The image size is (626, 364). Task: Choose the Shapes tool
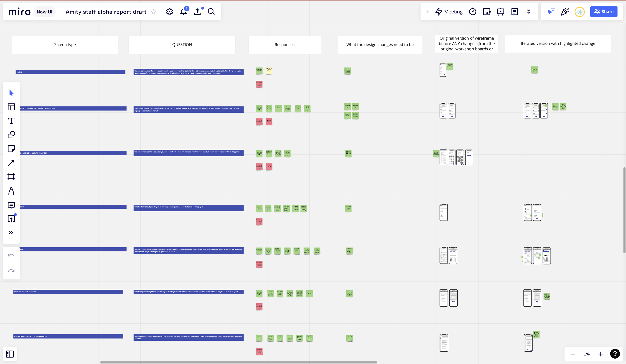click(11, 135)
